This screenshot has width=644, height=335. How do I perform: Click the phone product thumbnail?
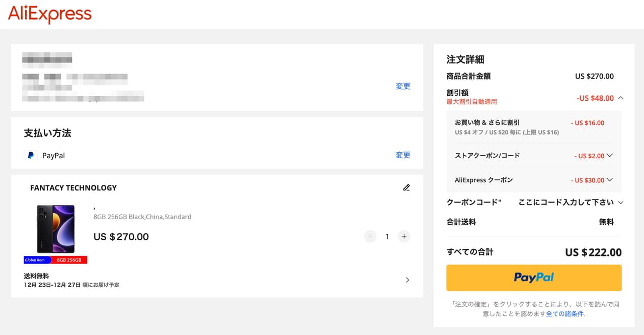click(x=55, y=229)
